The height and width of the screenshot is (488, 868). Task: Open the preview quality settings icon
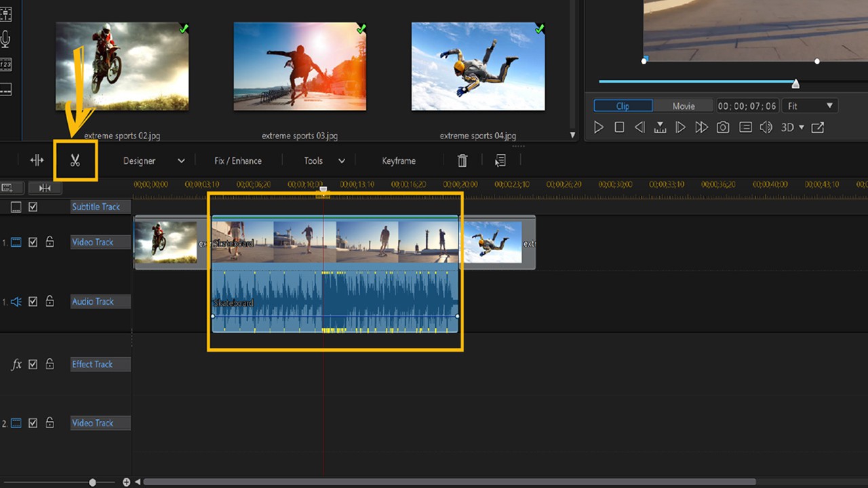(x=745, y=127)
